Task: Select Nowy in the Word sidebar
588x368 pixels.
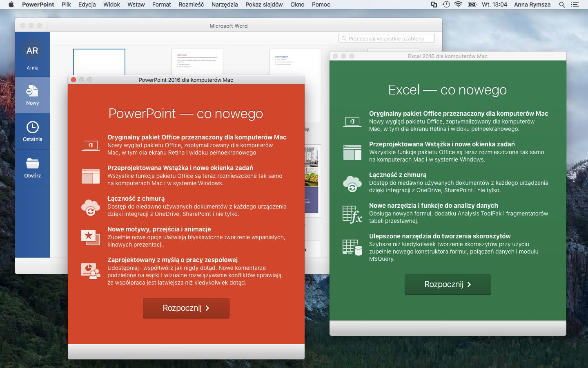Action: (x=32, y=95)
